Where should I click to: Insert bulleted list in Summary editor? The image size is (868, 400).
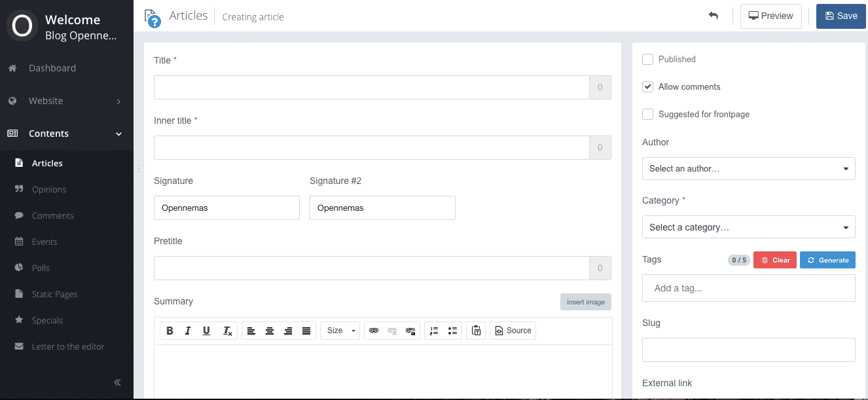click(x=452, y=331)
